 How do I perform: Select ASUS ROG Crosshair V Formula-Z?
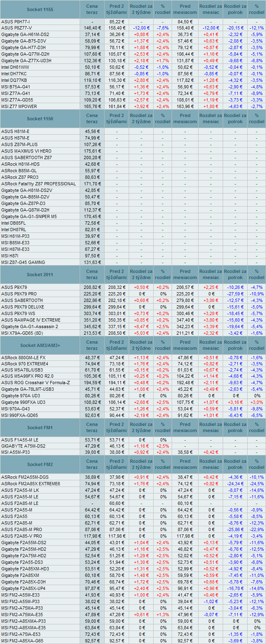pos(36,383)
